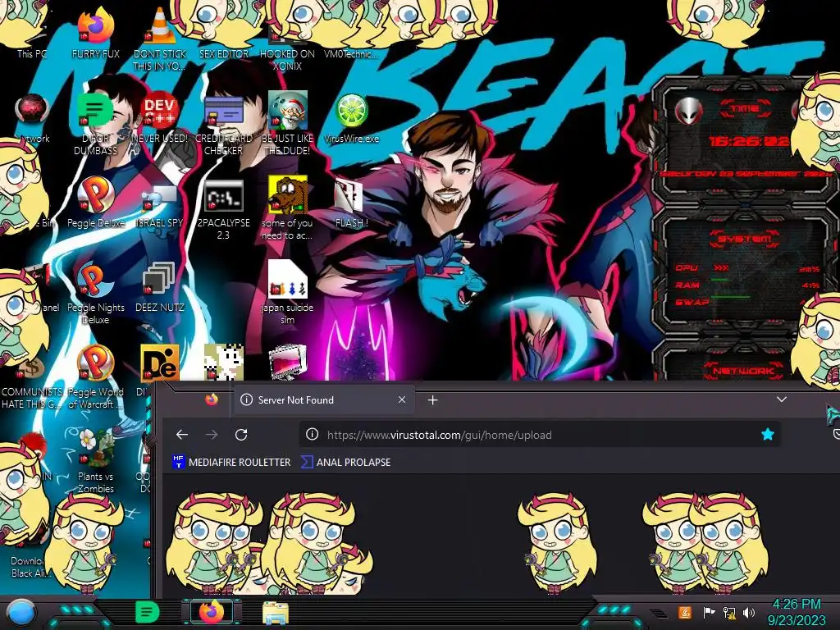The width and height of the screenshot is (840, 630).
Task: Open the MEDIAFIRE ROULETTER bookmark
Action: point(231,462)
